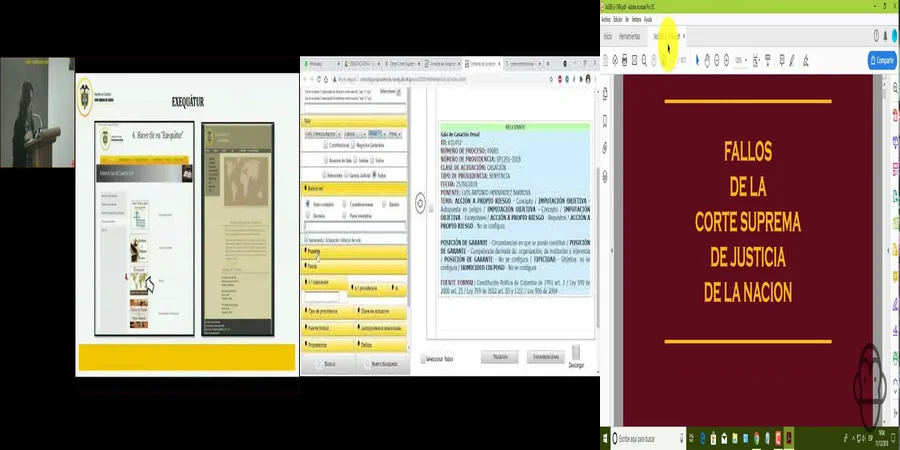Click the Acrobat add comment icon
Image resolution: width=900 pixels, height=450 pixels.
(782, 60)
